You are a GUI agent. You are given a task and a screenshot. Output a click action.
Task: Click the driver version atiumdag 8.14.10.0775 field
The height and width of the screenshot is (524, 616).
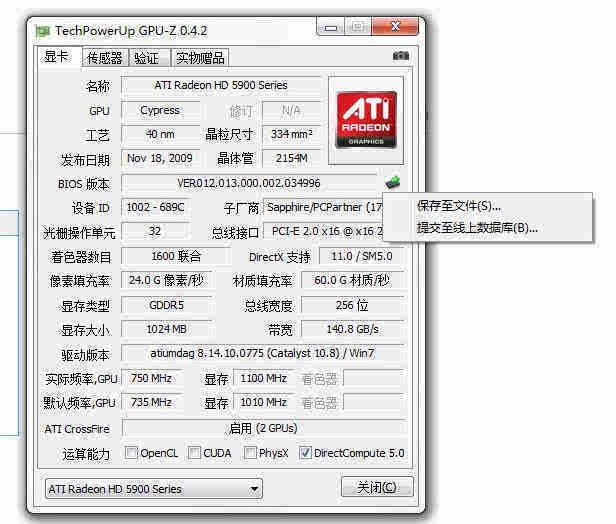(x=262, y=354)
